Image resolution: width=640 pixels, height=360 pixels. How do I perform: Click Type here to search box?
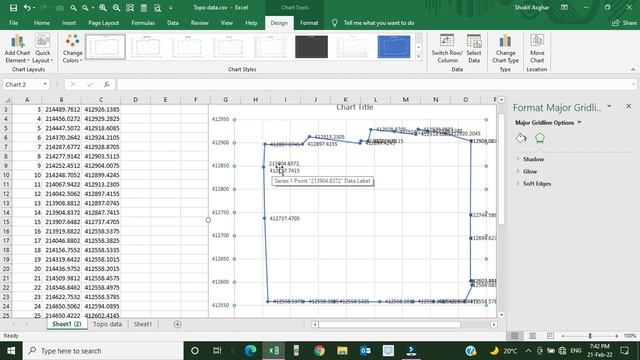pos(103,351)
